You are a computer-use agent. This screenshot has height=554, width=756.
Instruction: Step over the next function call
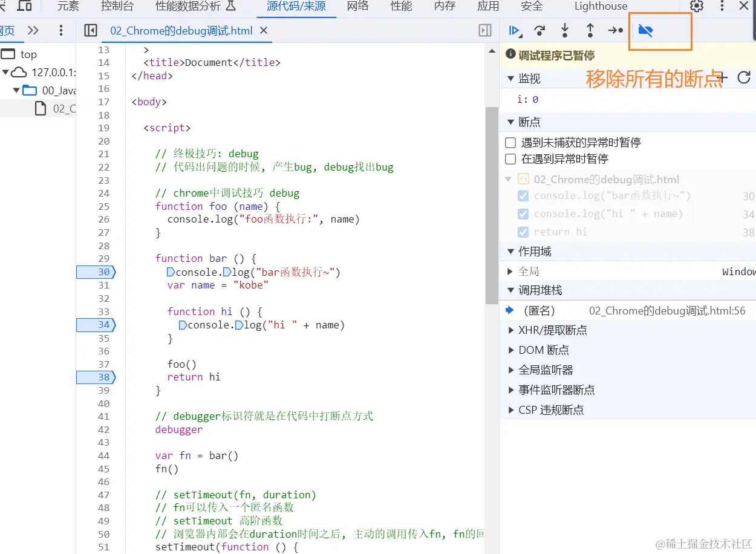(539, 30)
